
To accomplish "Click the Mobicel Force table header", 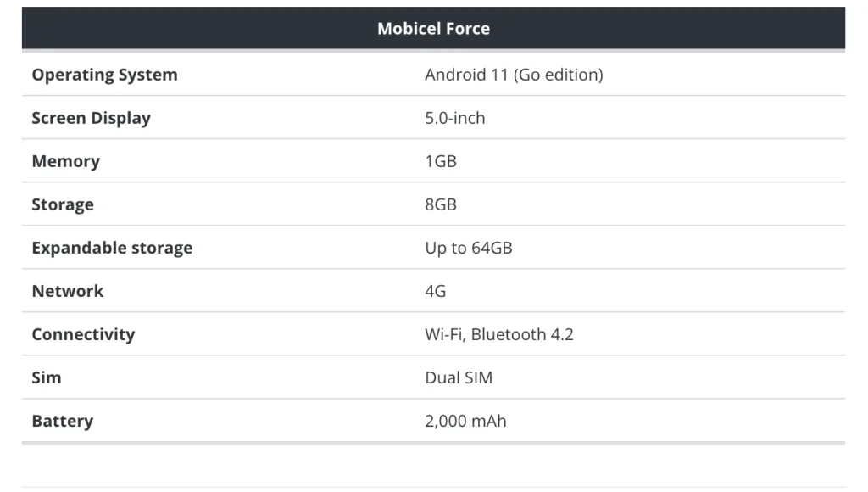I will coord(433,28).
